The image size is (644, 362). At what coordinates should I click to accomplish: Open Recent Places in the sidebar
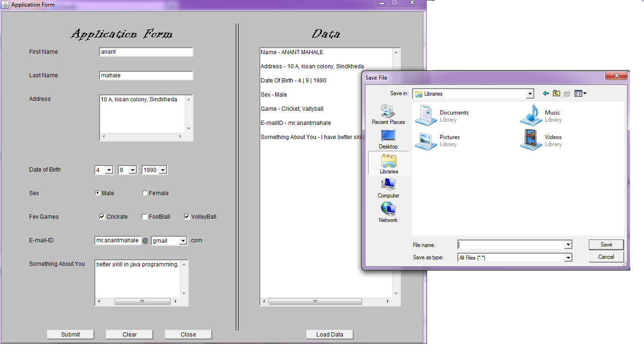click(x=388, y=113)
